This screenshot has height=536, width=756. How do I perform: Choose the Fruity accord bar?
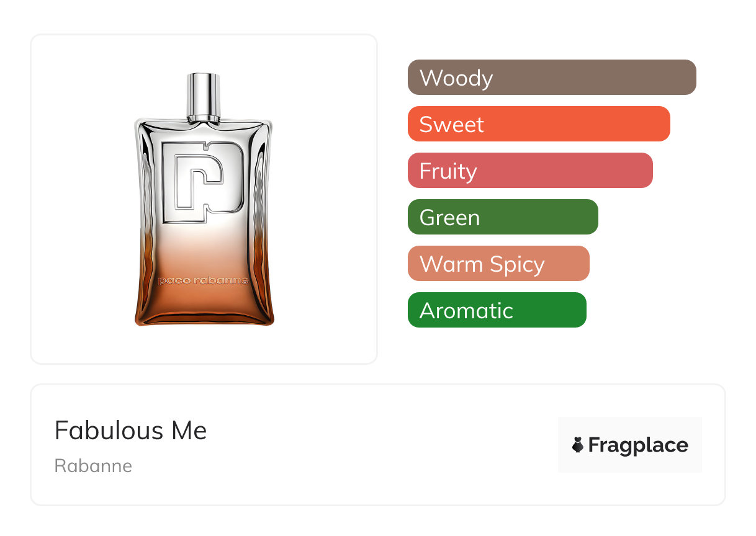click(529, 171)
